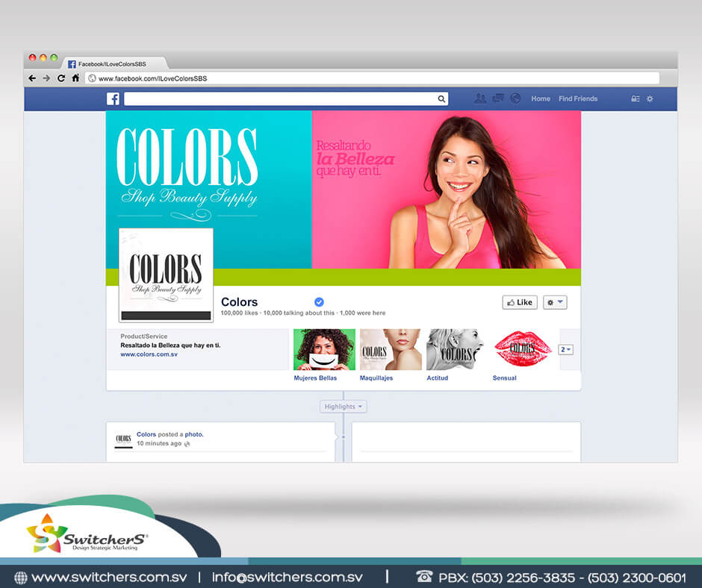Viewport: 702px width, 588px height.
Task: Reload the page with the refresh icon
Action: pos(61,78)
